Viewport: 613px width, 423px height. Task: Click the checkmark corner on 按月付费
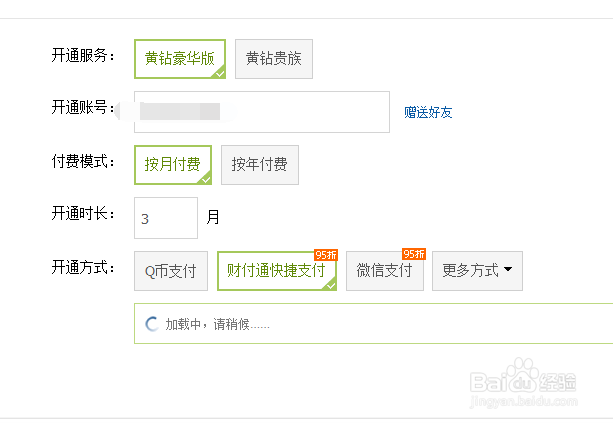205,179
